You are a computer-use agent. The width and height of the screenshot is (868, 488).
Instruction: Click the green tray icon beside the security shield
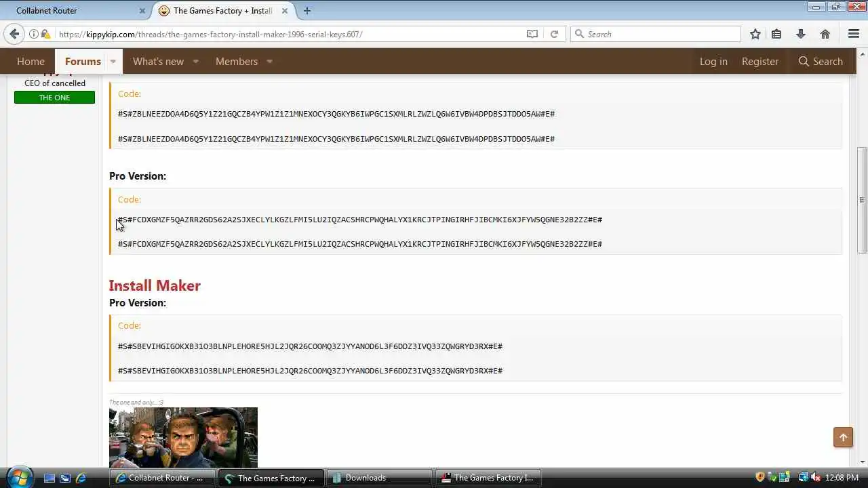tap(772, 477)
